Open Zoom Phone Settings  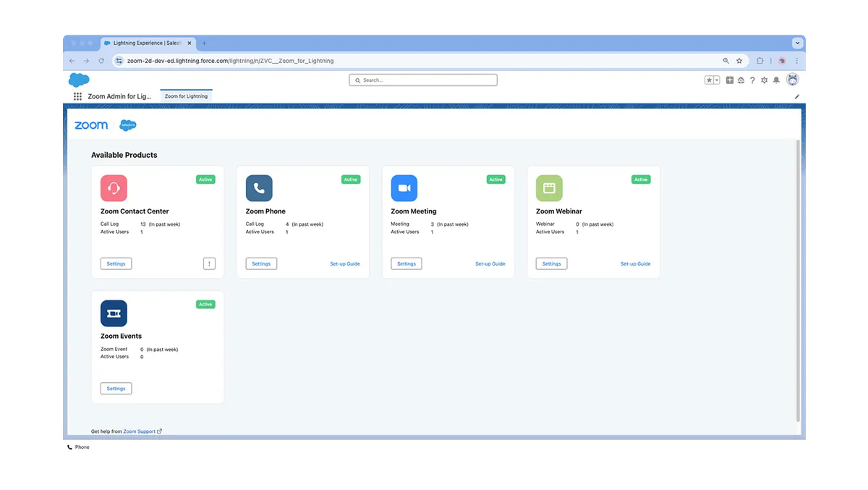(x=261, y=263)
